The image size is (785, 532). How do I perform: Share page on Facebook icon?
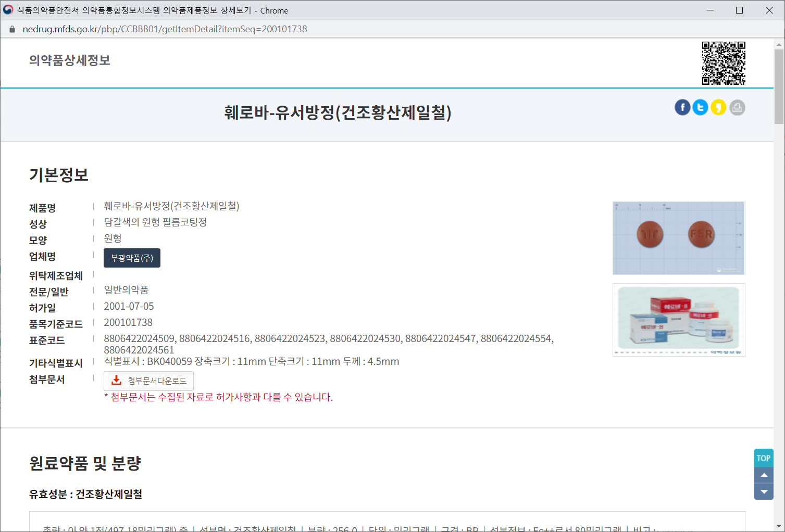click(682, 107)
